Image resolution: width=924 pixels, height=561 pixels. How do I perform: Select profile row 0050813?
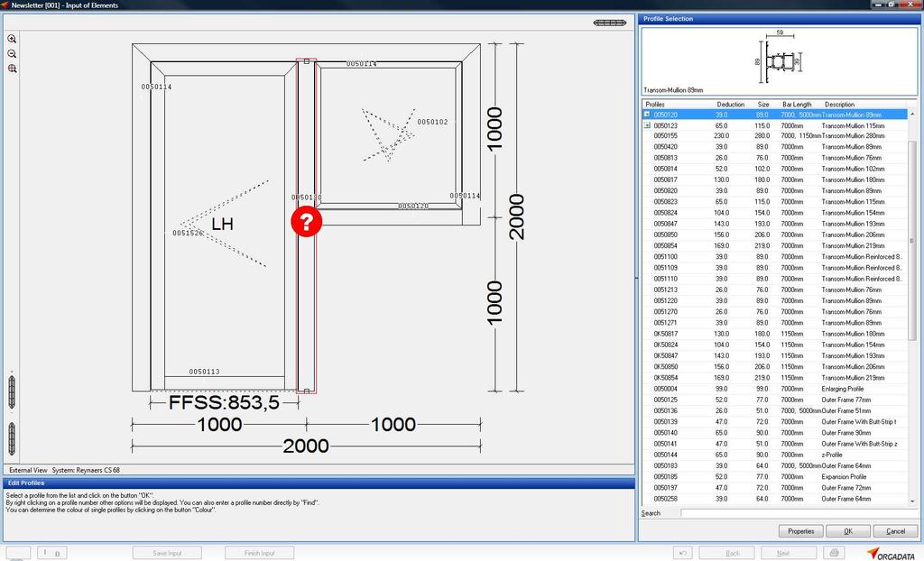click(x=775, y=158)
